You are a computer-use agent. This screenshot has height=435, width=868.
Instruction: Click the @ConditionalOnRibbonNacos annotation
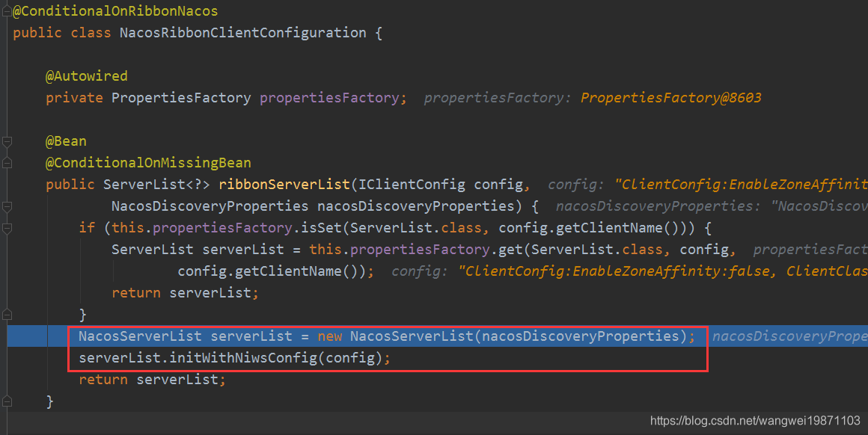click(x=115, y=10)
